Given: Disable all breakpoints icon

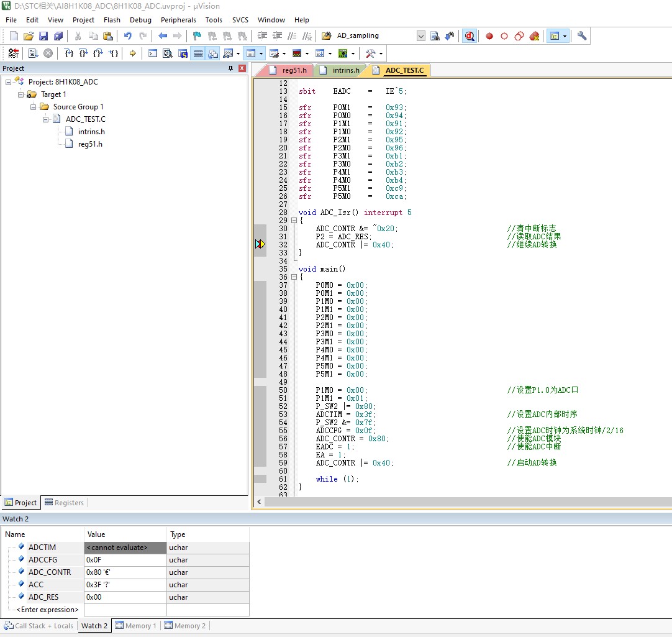Looking at the screenshot, I should [x=519, y=36].
